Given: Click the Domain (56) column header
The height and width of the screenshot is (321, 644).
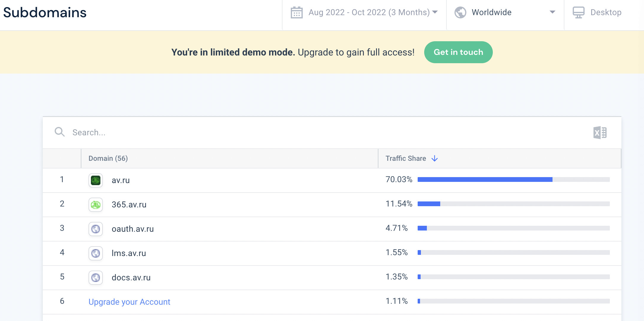Looking at the screenshot, I should pyautogui.click(x=108, y=158).
